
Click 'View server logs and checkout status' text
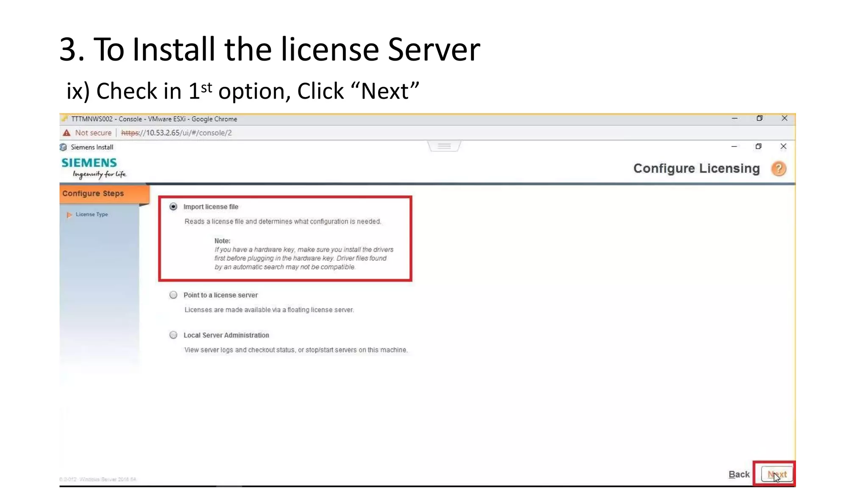296,350
